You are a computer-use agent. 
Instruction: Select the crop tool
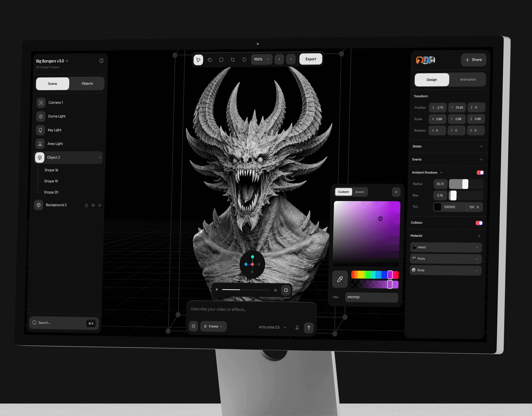coord(233,60)
